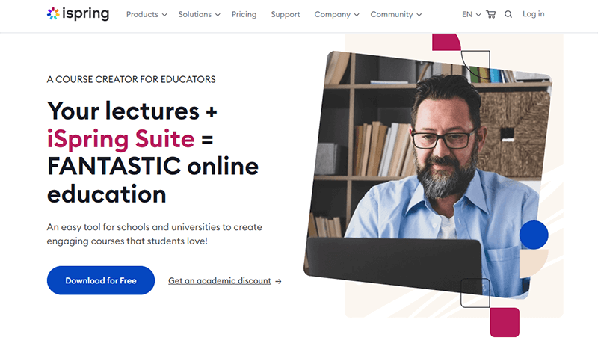Screen dimensions: 598x364
Task: Click the Download for Free button
Action: [101, 280]
